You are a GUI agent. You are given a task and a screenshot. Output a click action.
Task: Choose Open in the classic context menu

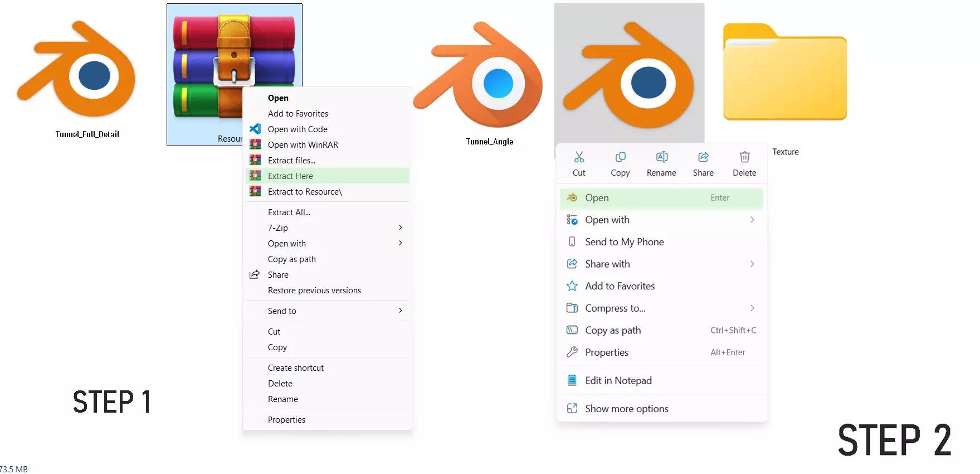tap(327, 98)
